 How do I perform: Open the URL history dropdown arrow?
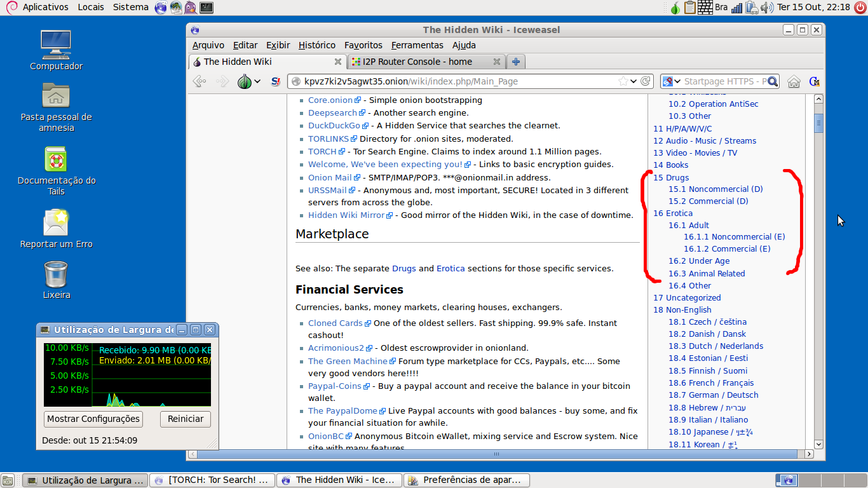634,81
